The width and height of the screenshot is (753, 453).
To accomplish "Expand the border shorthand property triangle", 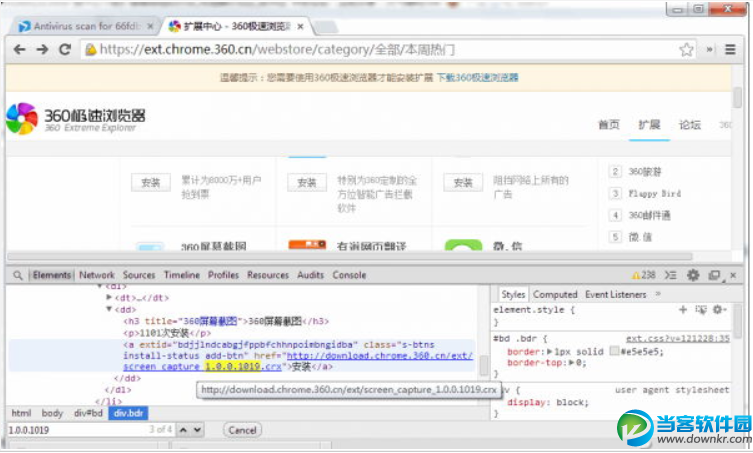I will 549,352.
